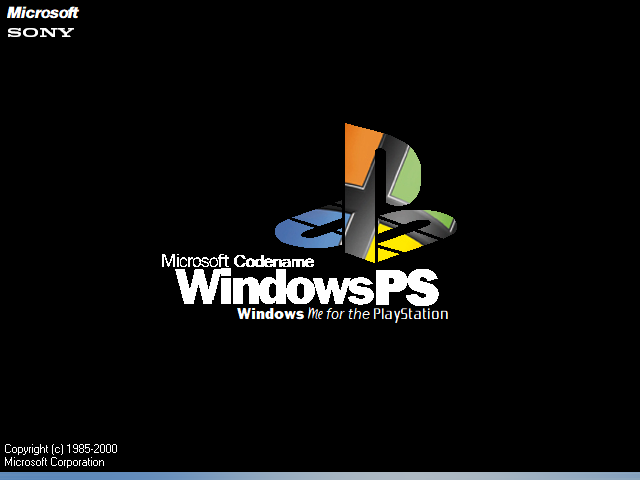Click the "Microsoft Corporation" text line
The height and width of the screenshot is (480, 640).
(54, 462)
